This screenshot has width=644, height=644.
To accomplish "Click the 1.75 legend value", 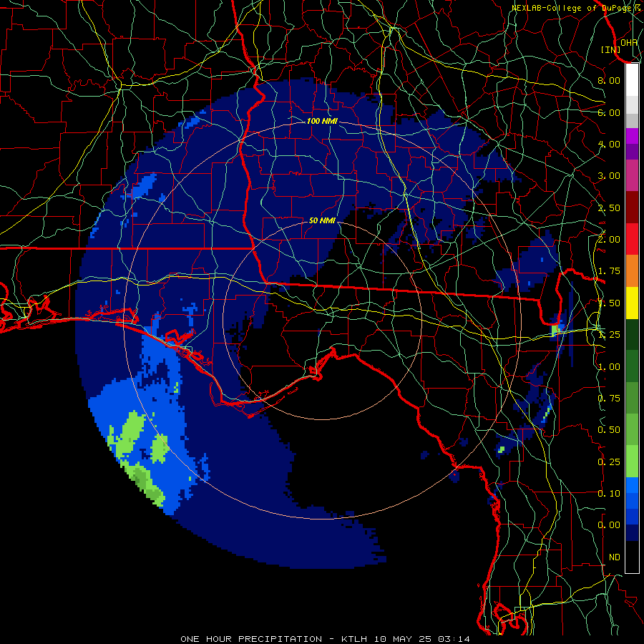I will pos(609,271).
